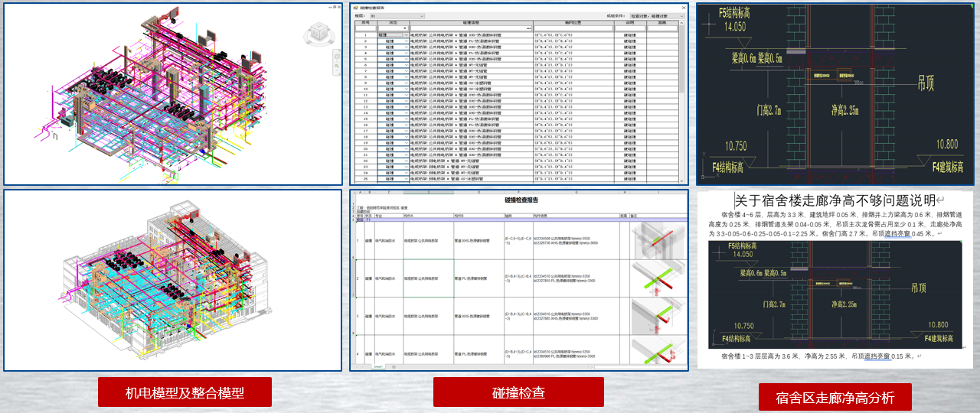Screen dimensions: 980x413
Task: Open the status column filter dropdown
Action: (406, 28)
